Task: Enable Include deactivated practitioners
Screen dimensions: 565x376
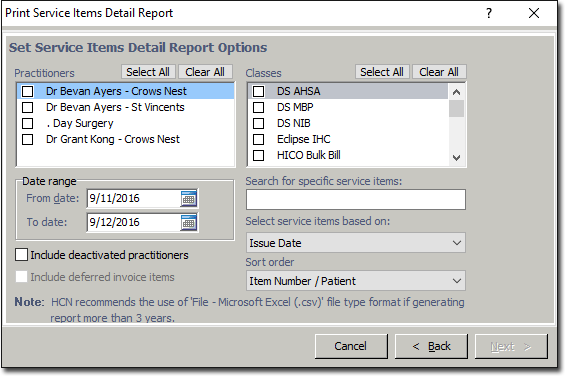Action: coord(21,255)
